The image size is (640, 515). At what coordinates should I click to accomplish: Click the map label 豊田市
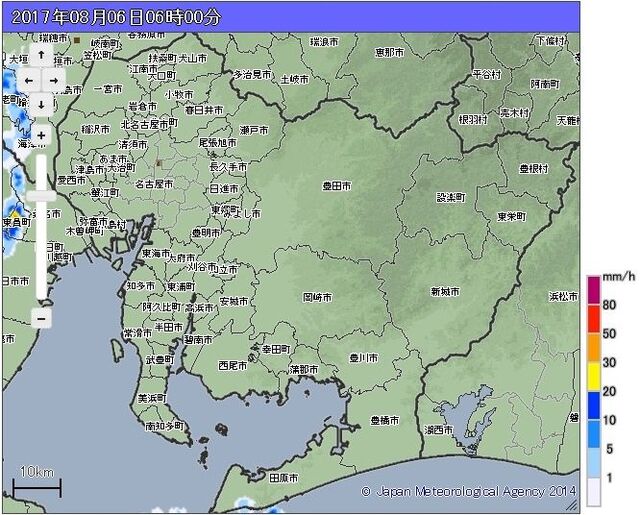(x=337, y=186)
